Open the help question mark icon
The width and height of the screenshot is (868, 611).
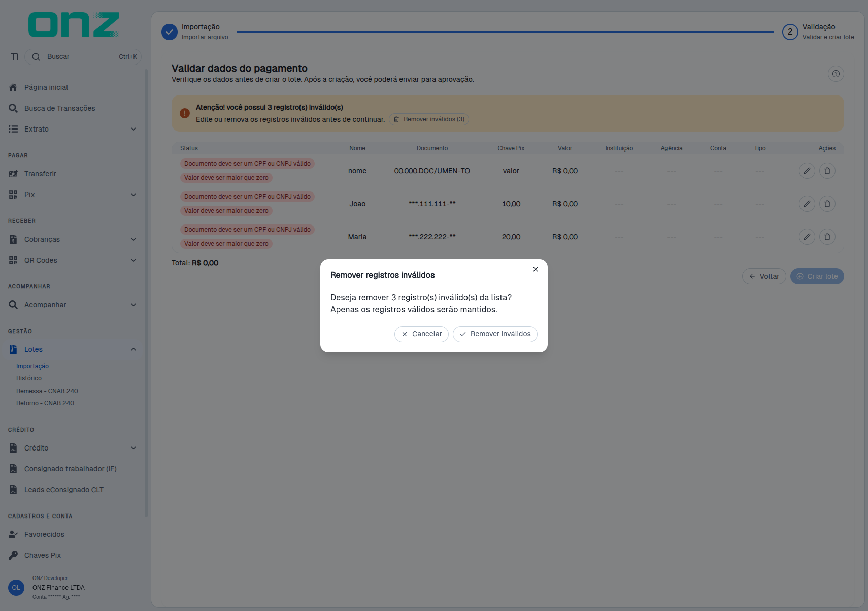click(x=836, y=74)
